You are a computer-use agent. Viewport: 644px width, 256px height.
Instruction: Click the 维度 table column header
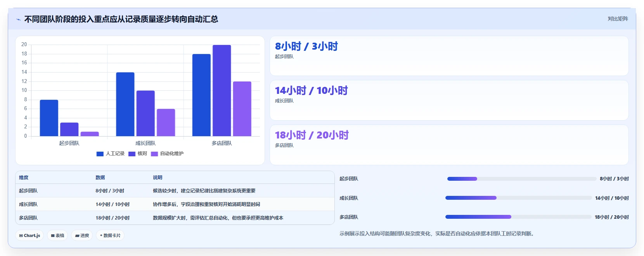coord(24,178)
